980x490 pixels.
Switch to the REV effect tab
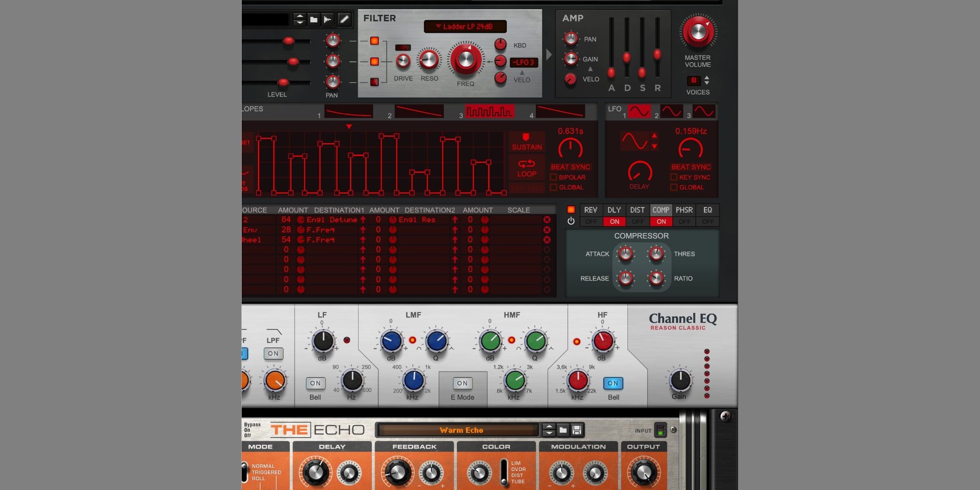(591, 210)
